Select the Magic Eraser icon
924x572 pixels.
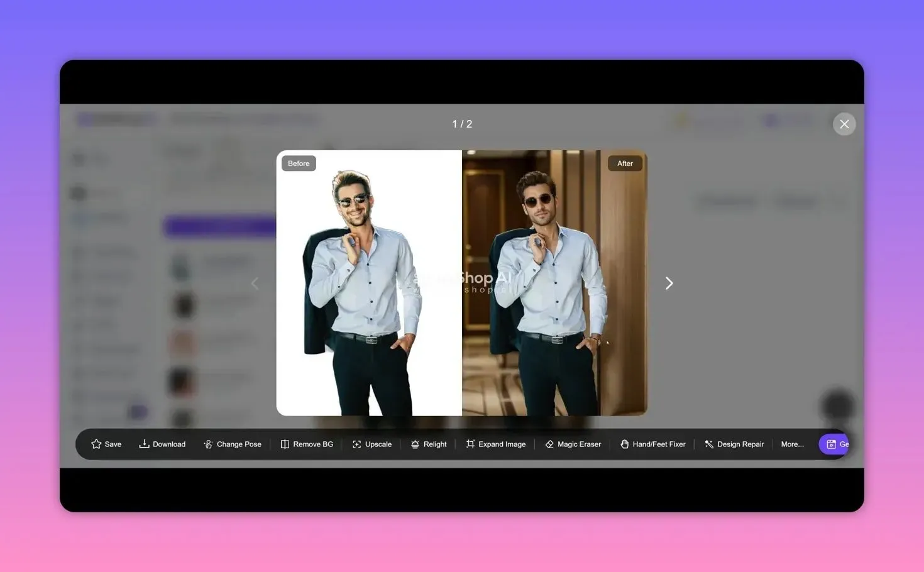pyautogui.click(x=549, y=444)
